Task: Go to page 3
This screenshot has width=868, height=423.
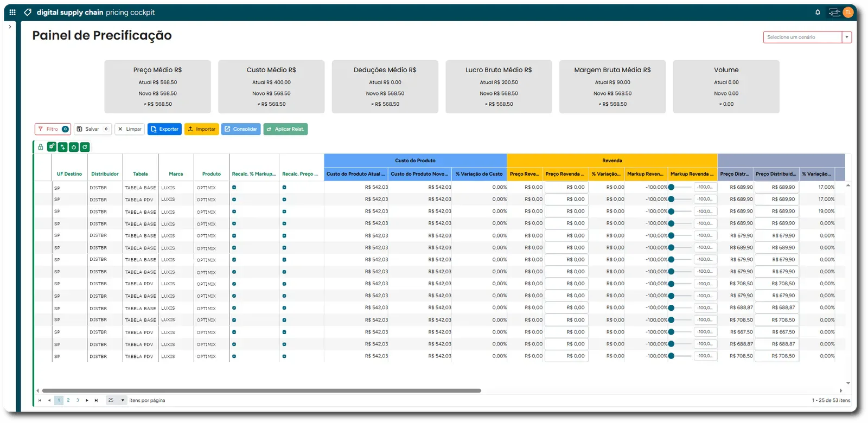Action: pyautogui.click(x=78, y=400)
